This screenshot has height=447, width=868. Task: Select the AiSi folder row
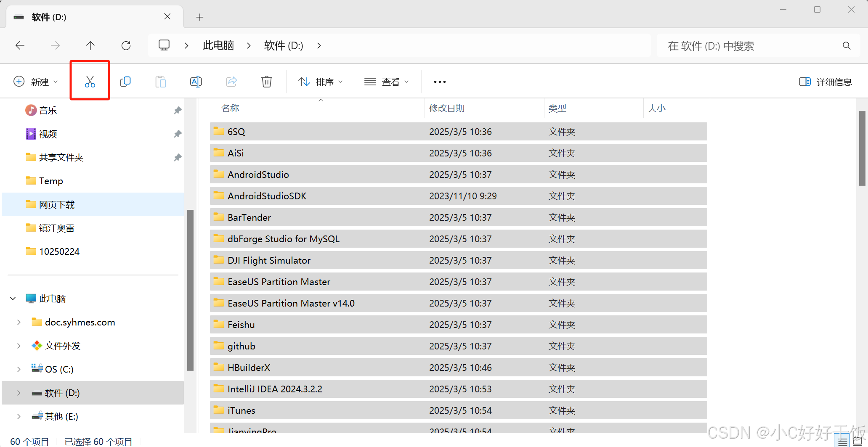(458, 153)
